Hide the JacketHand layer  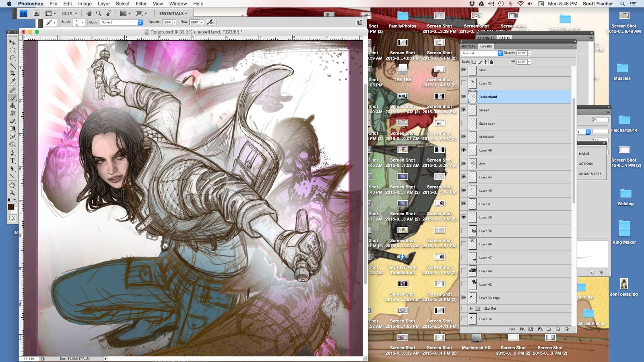[x=464, y=97]
